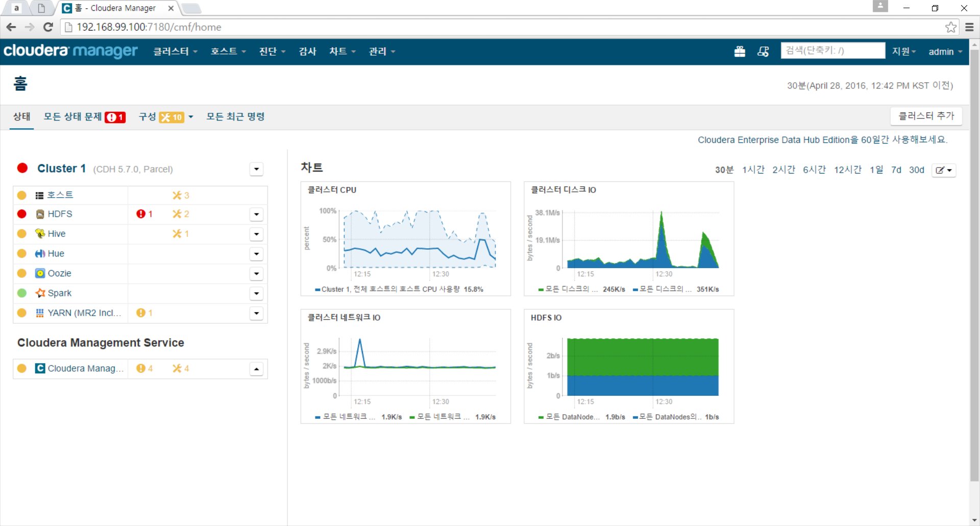Click the parcel gift box icon

click(x=740, y=52)
